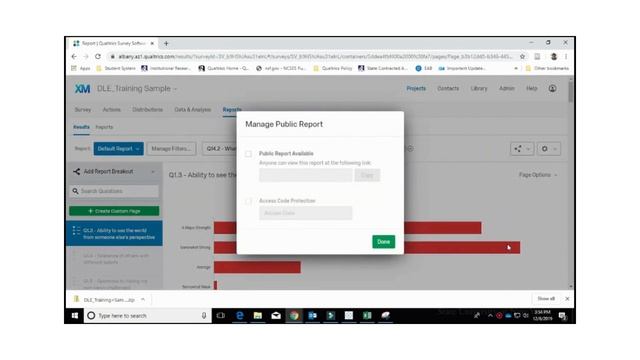Open File Explorer from the taskbar

(258, 316)
